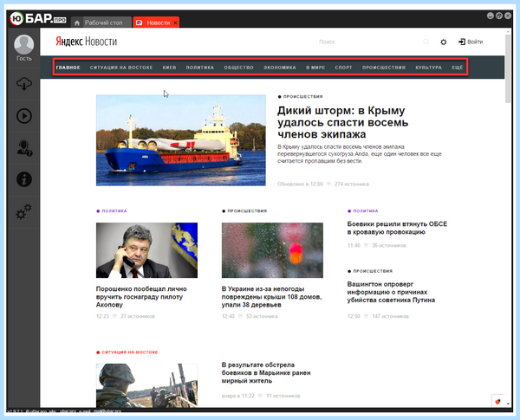Click the Poroshenko phone photo thumbnail

[146, 250]
